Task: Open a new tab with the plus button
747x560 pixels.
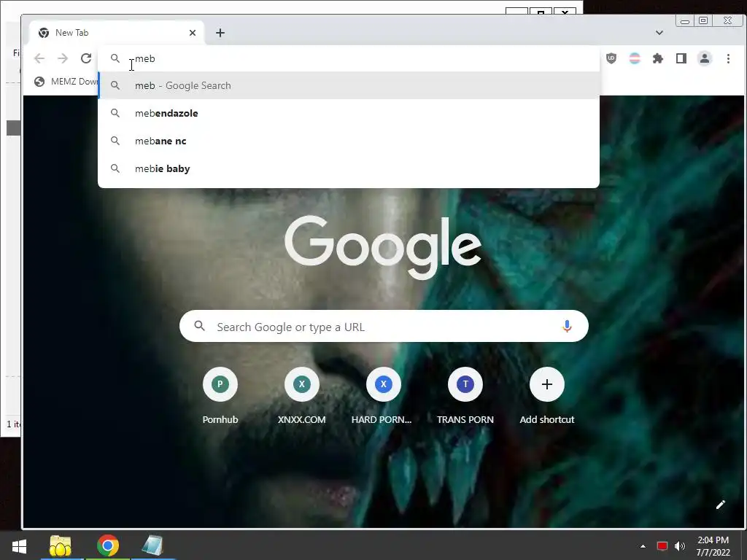Action: [x=220, y=33]
